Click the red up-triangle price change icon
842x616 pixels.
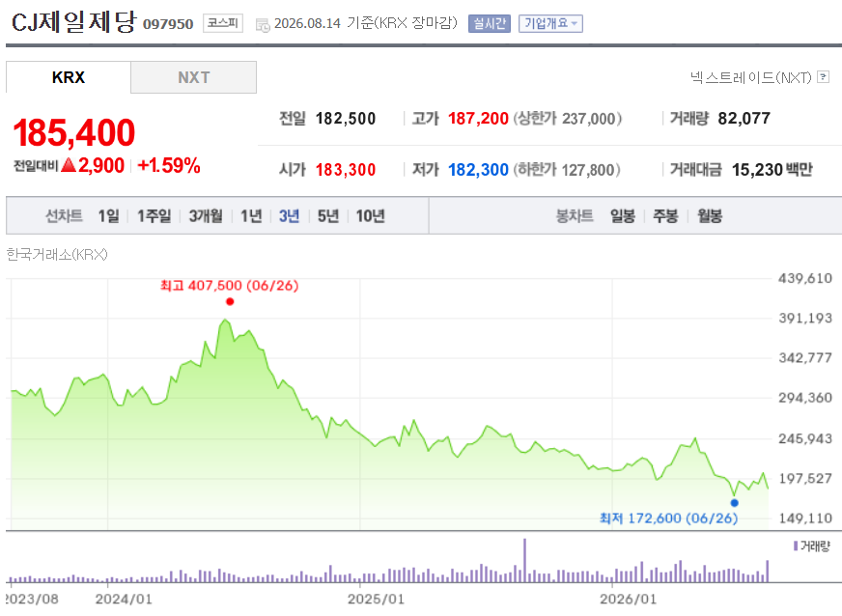click(x=69, y=165)
